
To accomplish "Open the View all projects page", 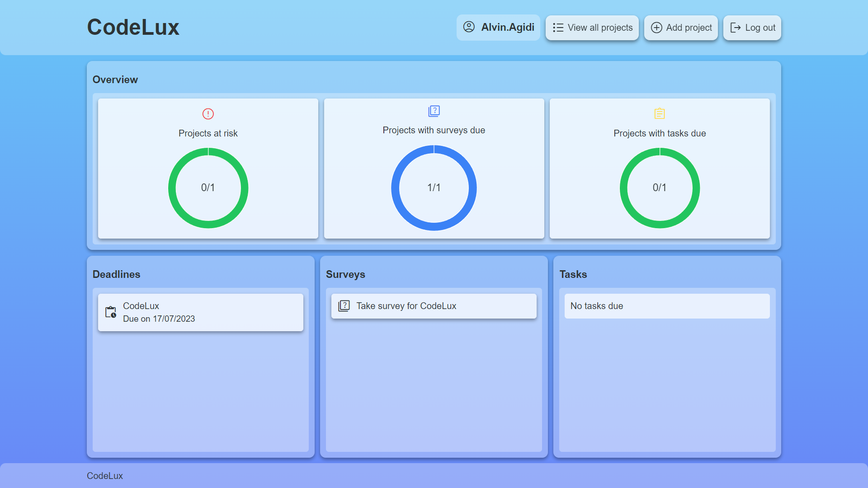I will point(592,28).
